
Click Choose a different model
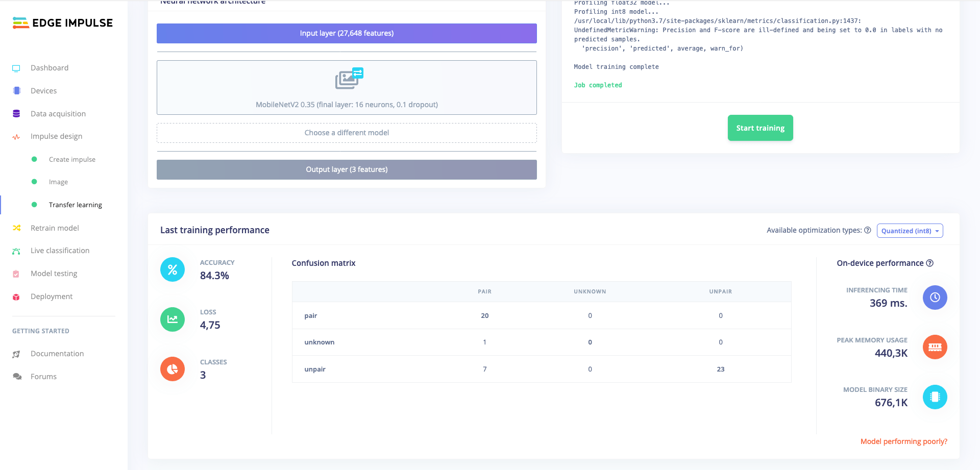point(347,133)
